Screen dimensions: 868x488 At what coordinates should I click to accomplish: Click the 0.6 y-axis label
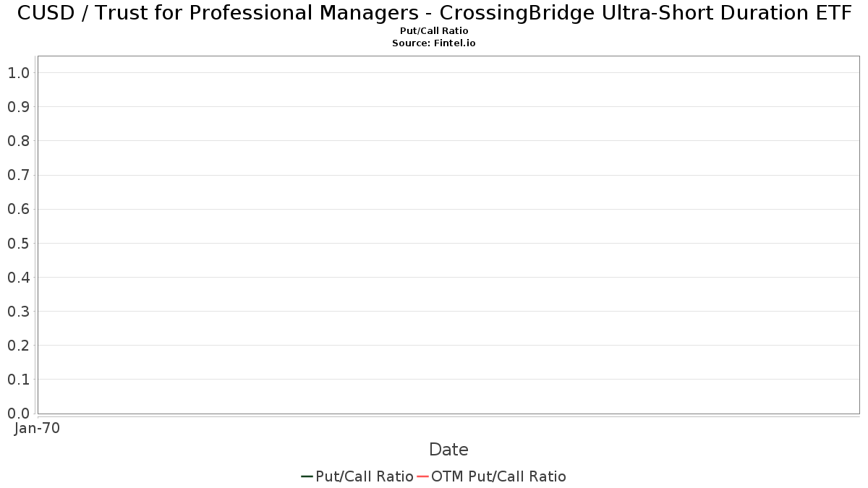[x=18, y=210]
